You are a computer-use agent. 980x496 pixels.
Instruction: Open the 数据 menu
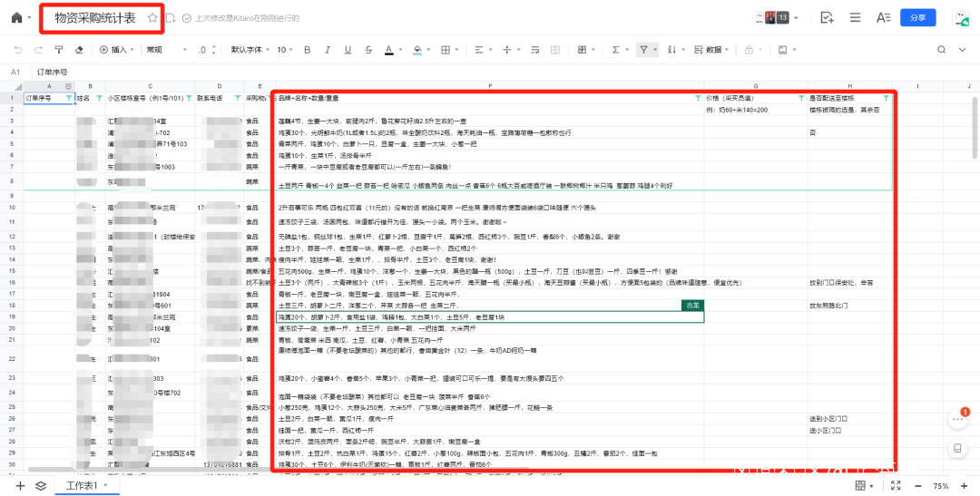pyautogui.click(x=711, y=50)
